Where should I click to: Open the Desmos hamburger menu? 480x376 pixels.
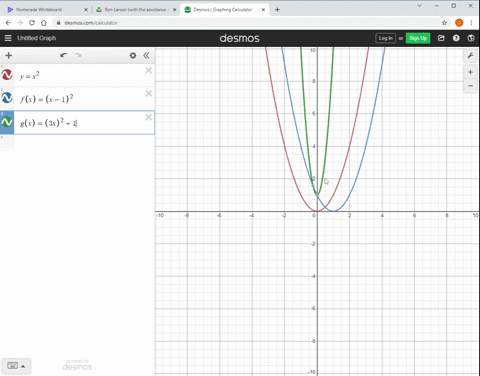pos(8,38)
